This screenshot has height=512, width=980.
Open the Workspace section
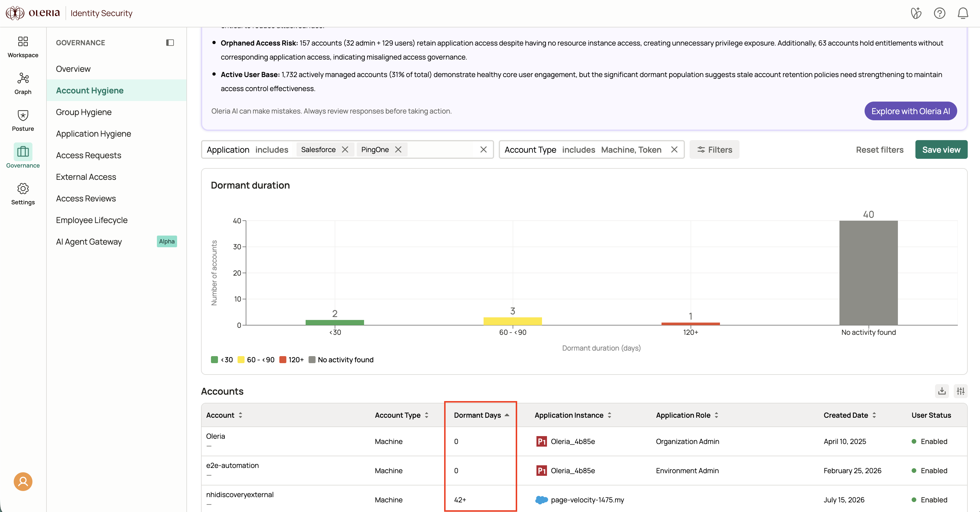pos(23,47)
